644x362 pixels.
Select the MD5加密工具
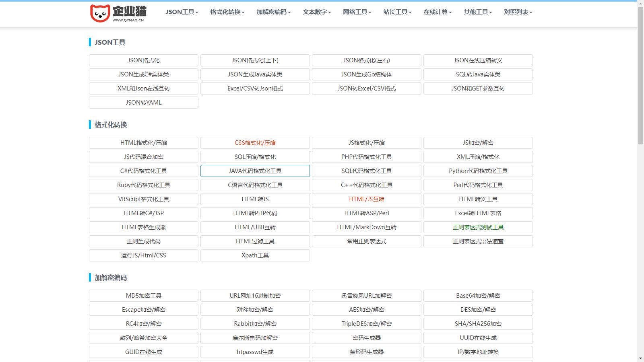[144, 296]
